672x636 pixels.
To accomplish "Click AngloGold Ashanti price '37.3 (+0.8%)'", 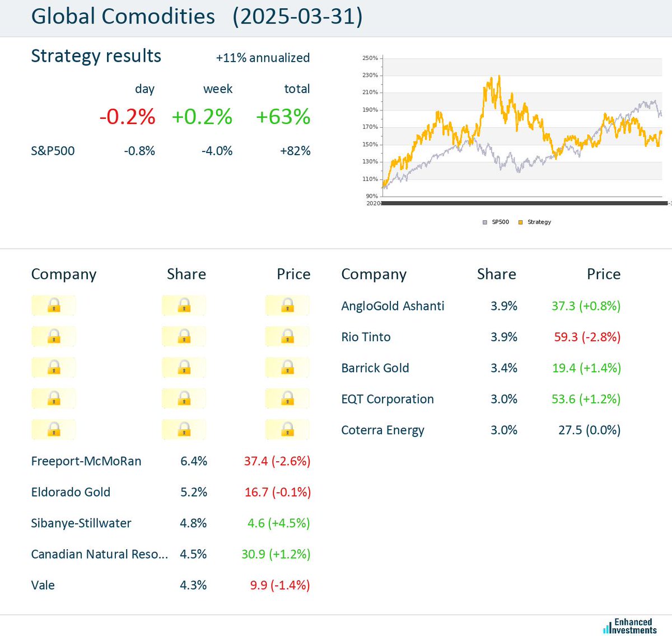I will click(586, 306).
